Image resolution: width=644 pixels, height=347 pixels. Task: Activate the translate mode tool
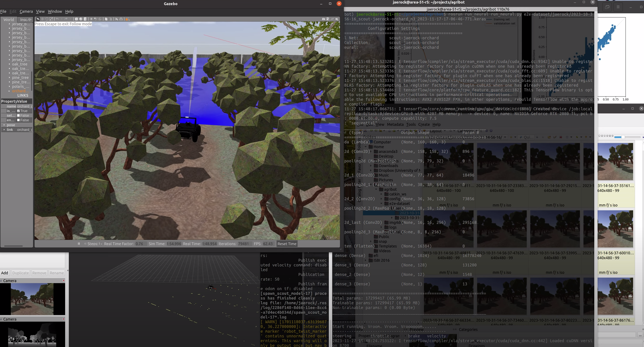(x=42, y=19)
